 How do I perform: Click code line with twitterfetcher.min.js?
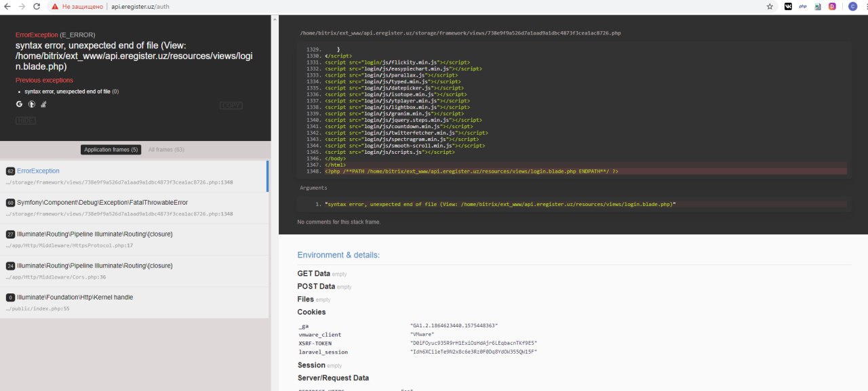406,133
